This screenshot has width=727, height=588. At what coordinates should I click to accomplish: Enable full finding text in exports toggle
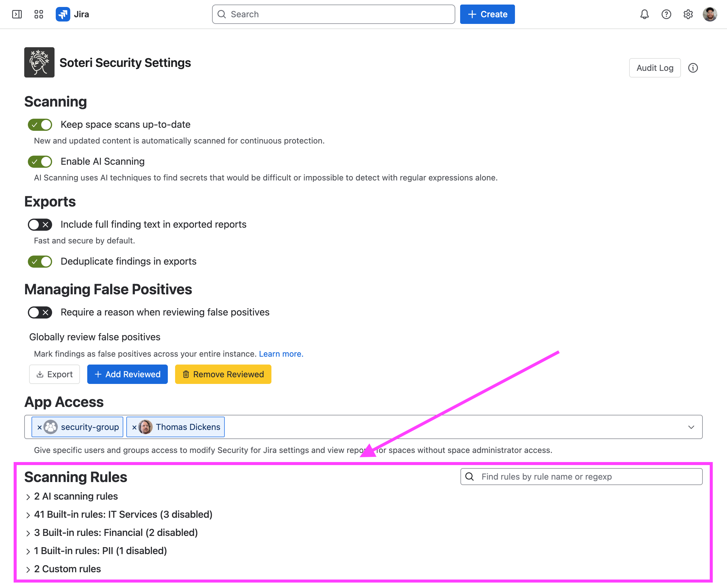click(40, 225)
